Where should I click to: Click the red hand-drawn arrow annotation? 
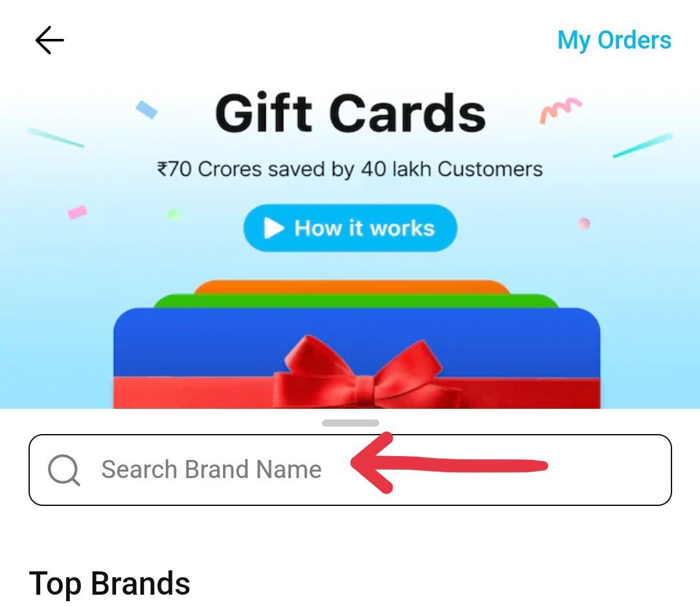[449, 463]
